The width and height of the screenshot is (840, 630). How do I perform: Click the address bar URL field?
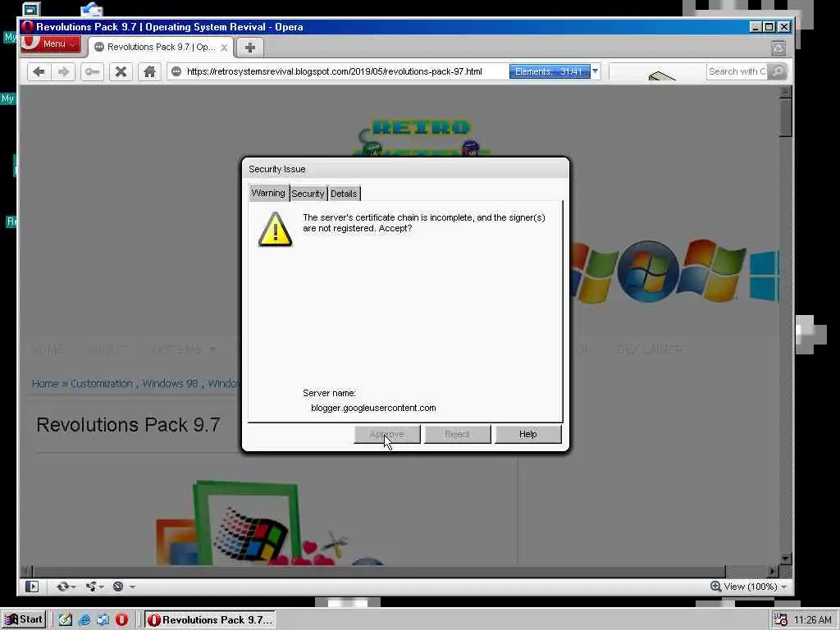point(335,71)
